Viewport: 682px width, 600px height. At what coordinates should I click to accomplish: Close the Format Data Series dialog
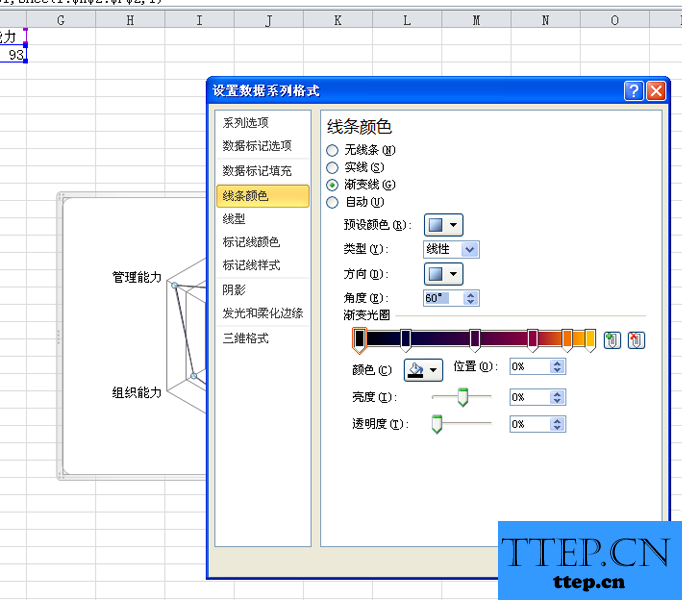(x=656, y=91)
